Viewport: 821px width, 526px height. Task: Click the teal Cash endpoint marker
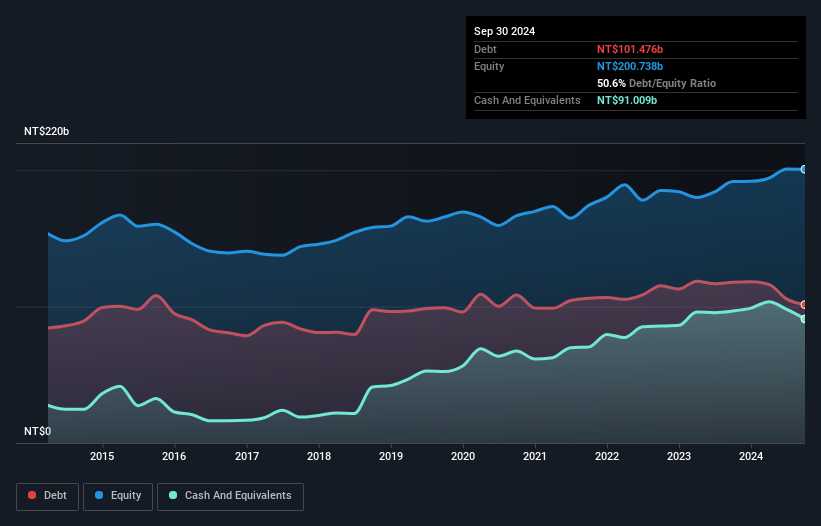(x=804, y=319)
